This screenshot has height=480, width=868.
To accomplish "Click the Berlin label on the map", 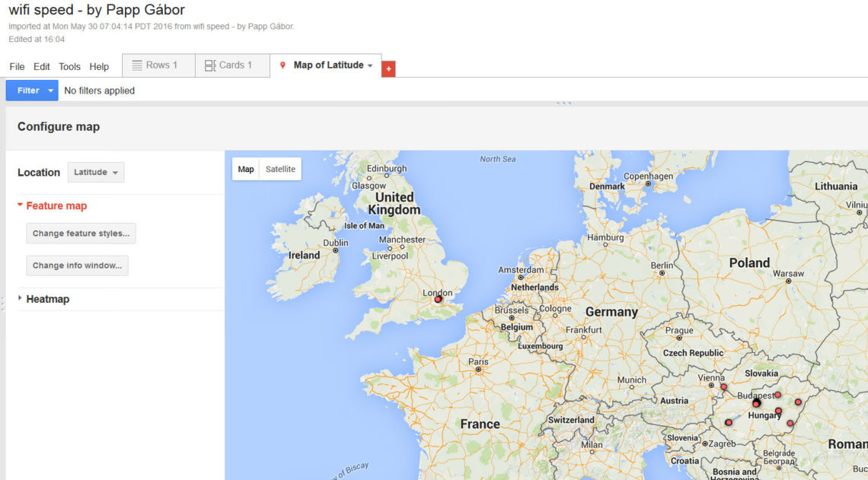I will [662, 265].
